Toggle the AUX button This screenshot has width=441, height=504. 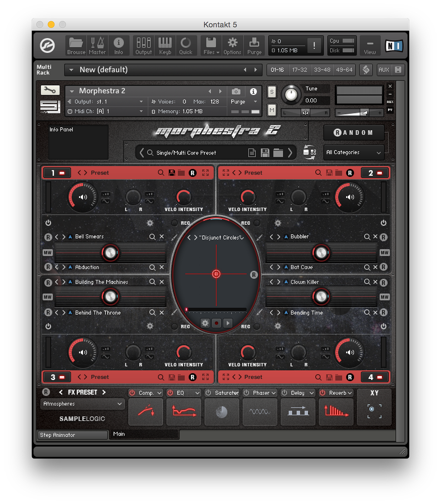[384, 70]
